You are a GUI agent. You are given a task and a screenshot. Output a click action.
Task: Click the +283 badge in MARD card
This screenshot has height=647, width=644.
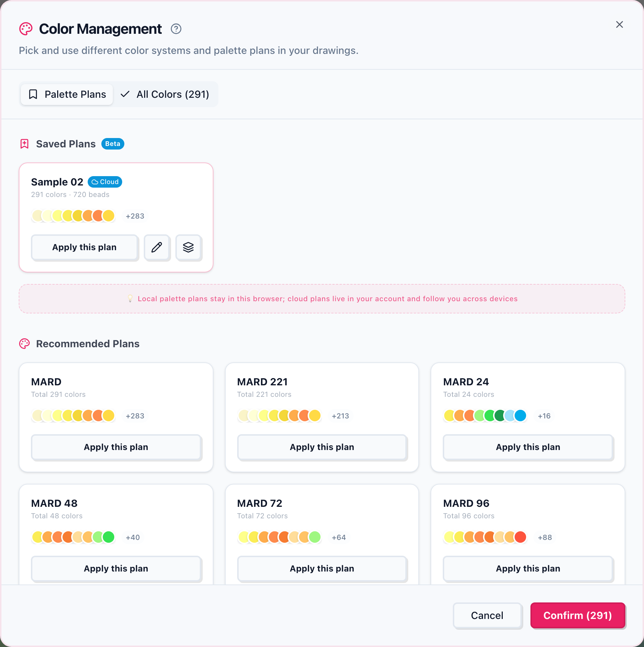tap(135, 416)
